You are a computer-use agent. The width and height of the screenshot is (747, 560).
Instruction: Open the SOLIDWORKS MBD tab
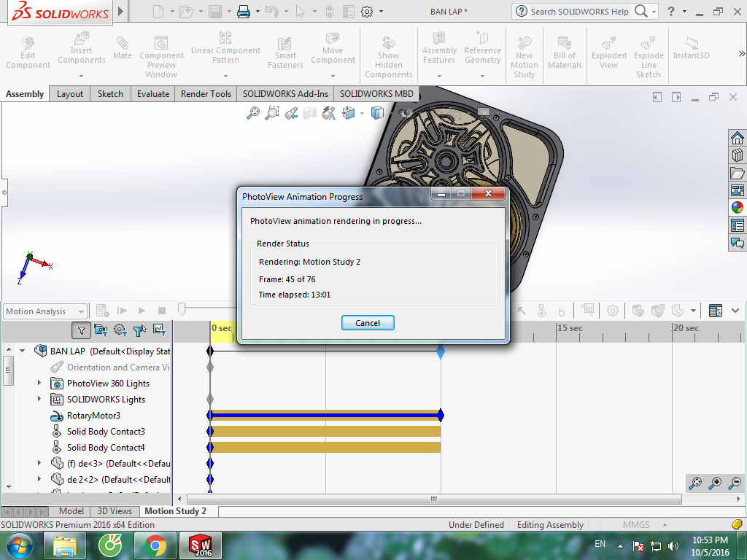(x=376, y=94)
